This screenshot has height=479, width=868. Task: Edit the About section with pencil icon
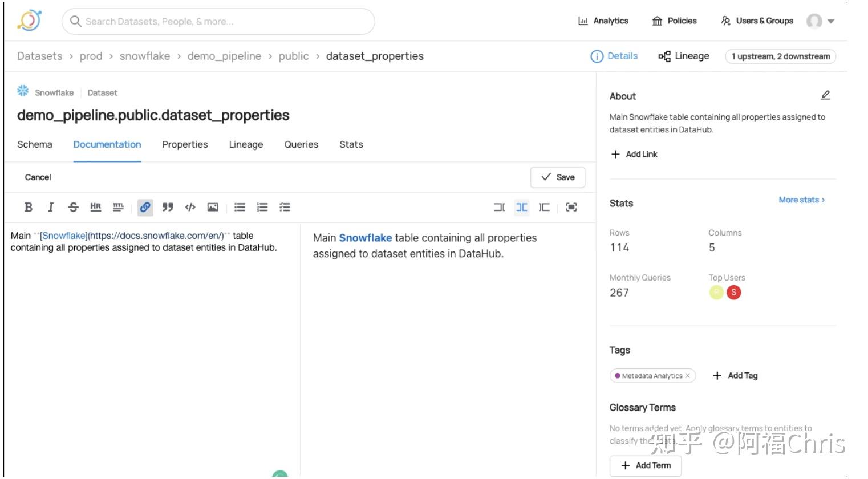click(x=825, y=95)
